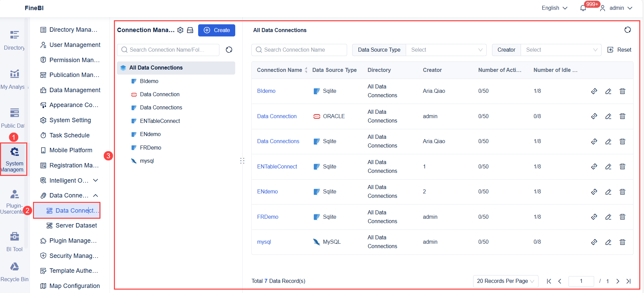Delete the mysql connection row
644x293 pixels.
click(622, 242)
